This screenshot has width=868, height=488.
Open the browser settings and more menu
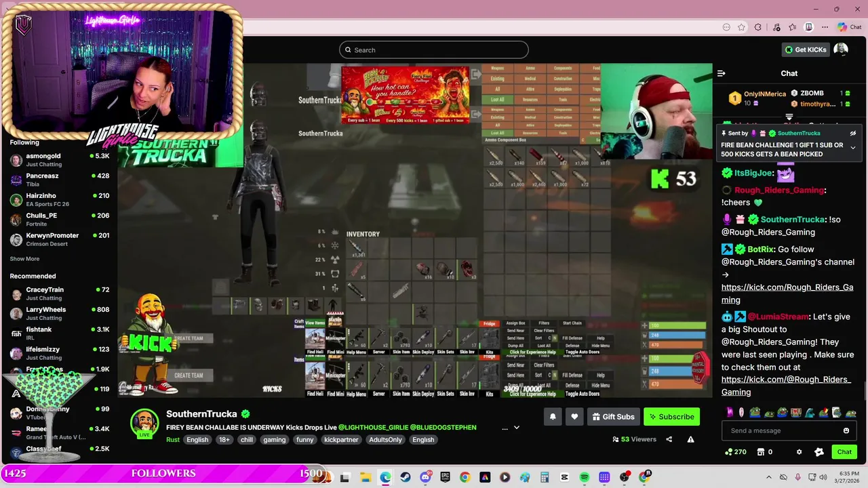[x=827, y=27]
